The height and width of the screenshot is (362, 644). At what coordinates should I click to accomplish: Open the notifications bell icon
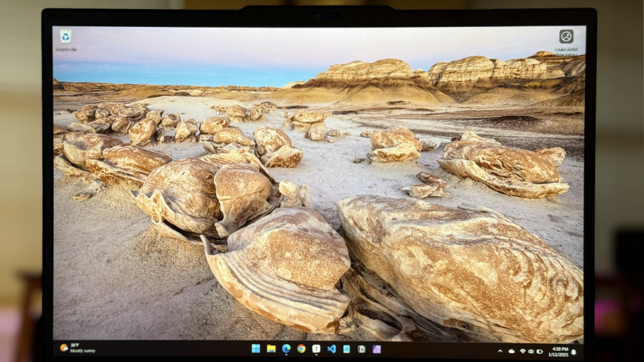pyautogui.click(x=574, y=352)
